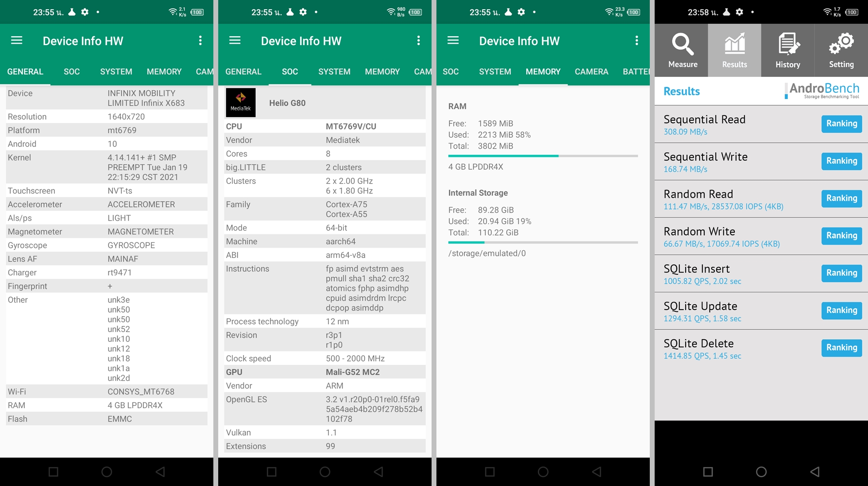868x486 pixels.
Task: Tap Touchscreen row showing NVT-ts
Action: tap(107, 191)
